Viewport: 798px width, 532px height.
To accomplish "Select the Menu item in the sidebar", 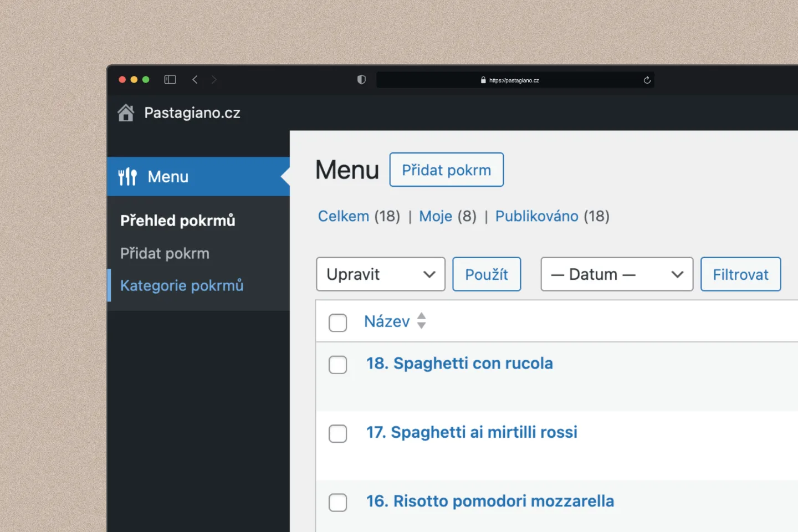I will click(x=198, y=177).
